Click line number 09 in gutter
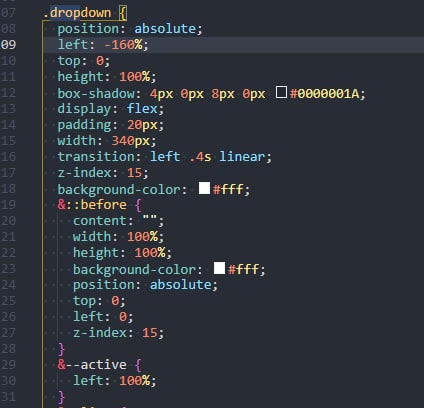Image resolution: width=424 pixels, height=408 pixels. [8, 45]
